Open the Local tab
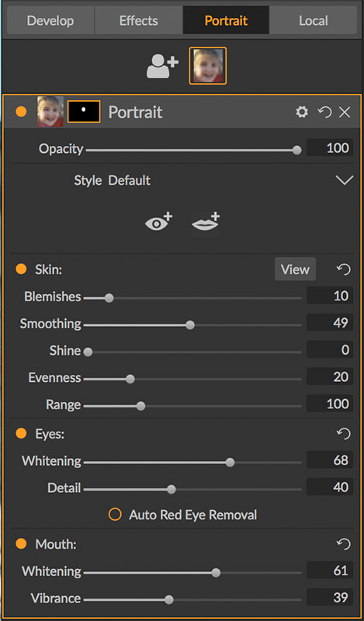Screen dimensions: 364x621 pyautogui.click(x=314, y=20)
